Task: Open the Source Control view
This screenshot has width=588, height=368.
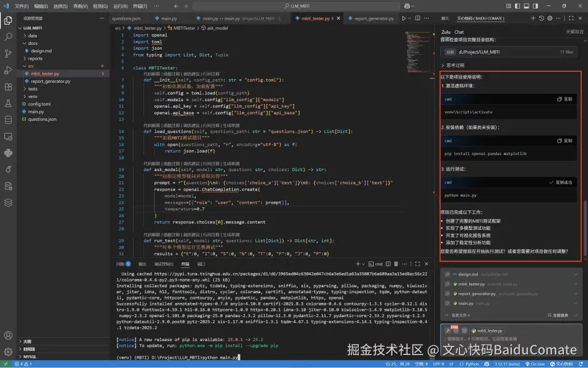Action: click(9, 53)
